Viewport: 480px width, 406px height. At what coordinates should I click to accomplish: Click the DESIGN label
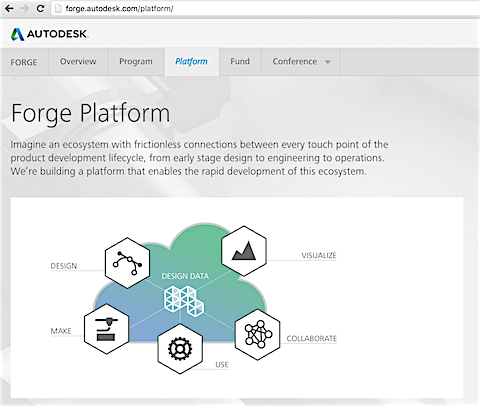[64, 266]
